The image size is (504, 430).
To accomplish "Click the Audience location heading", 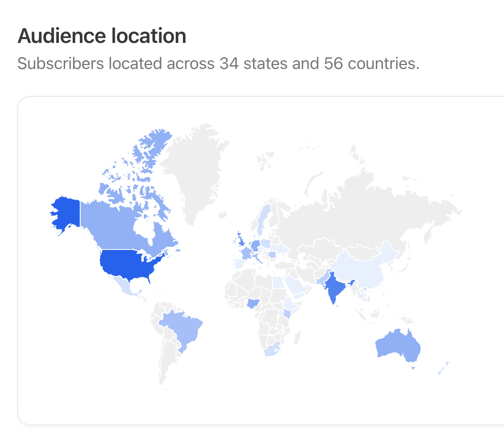I will click(102, 36).
